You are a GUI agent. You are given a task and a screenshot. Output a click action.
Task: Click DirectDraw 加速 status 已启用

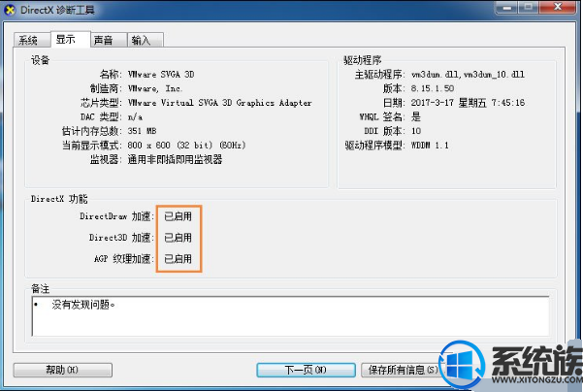pyautogui.click(x=178, y=216)
